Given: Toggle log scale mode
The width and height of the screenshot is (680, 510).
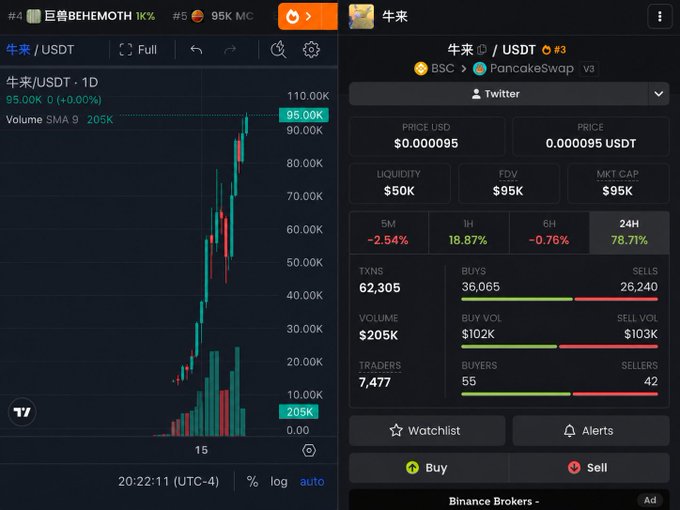Looking at the screenshot, I should 278,481.
